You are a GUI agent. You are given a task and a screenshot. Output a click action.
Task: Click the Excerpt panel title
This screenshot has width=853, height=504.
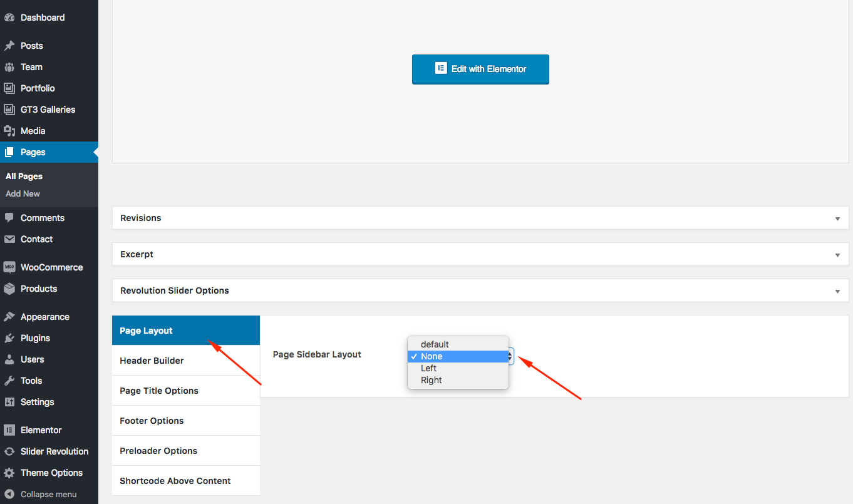tap(137, 254)
